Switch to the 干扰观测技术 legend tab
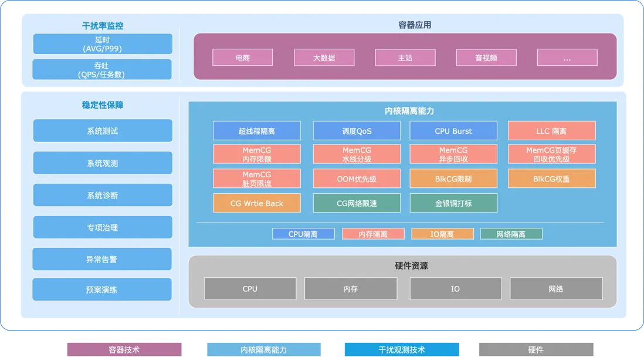 [x=401, y=349]
